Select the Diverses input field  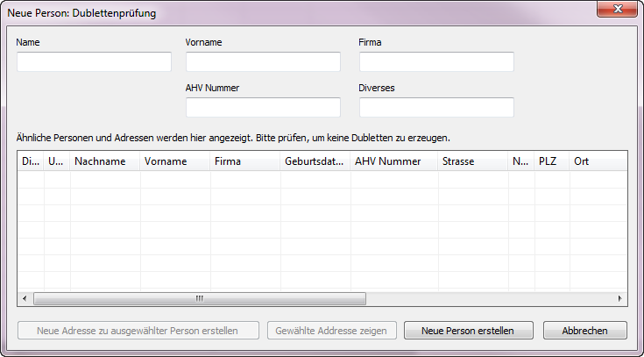point(436,107)
